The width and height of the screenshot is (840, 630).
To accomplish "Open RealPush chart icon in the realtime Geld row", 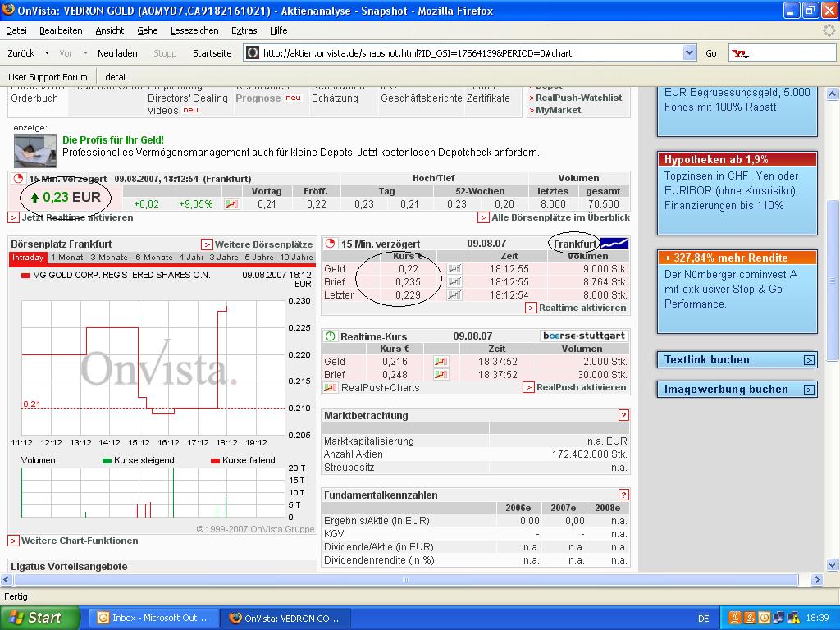I will click(x=441, y=362).
